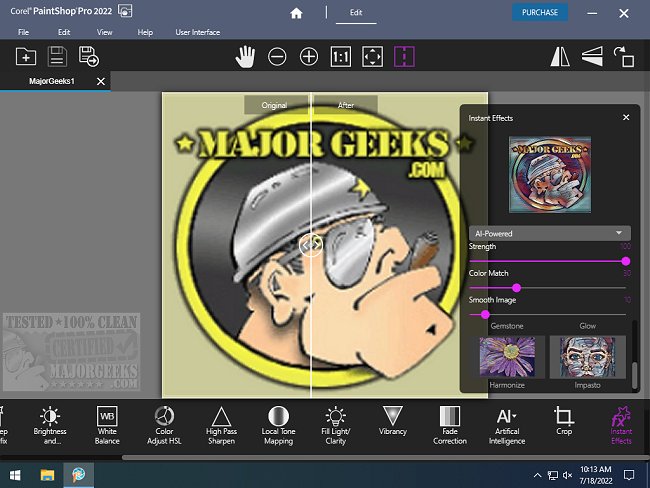The height and width of the screenshot is (488, 650).
Task: Click the Gemstone effect label
Action: [507, 326]
